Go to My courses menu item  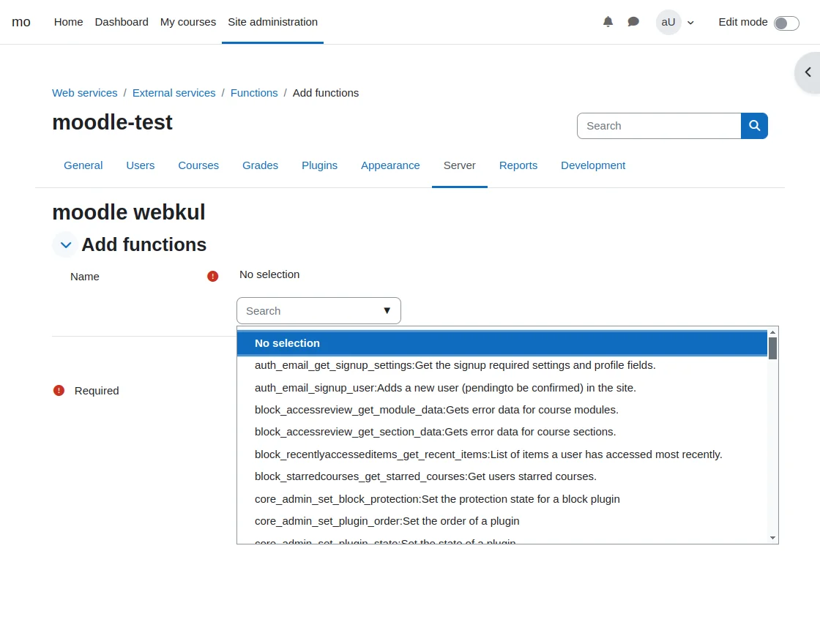coord(188,22)
